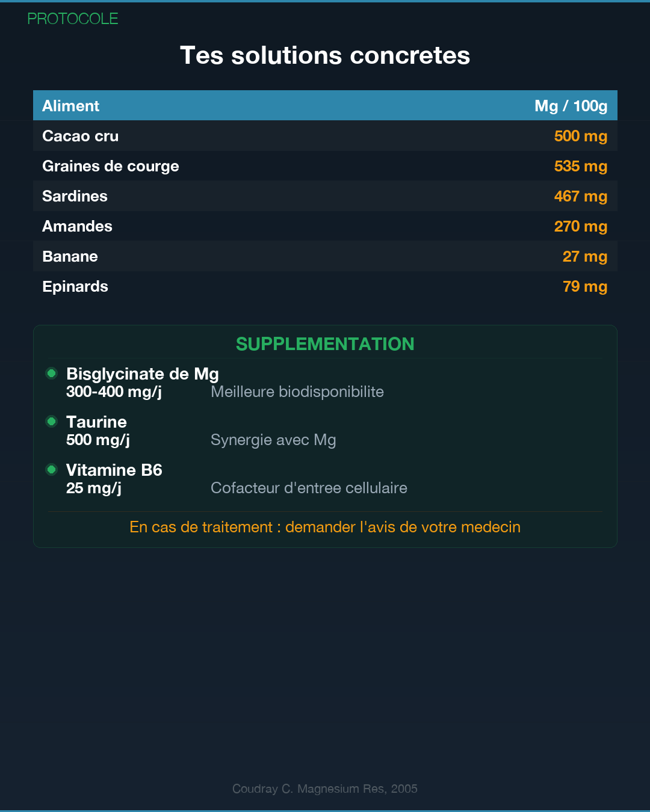Click the 535 mg value for Graines de courge
Screen dimensions: 650x812
coord(580,166)
